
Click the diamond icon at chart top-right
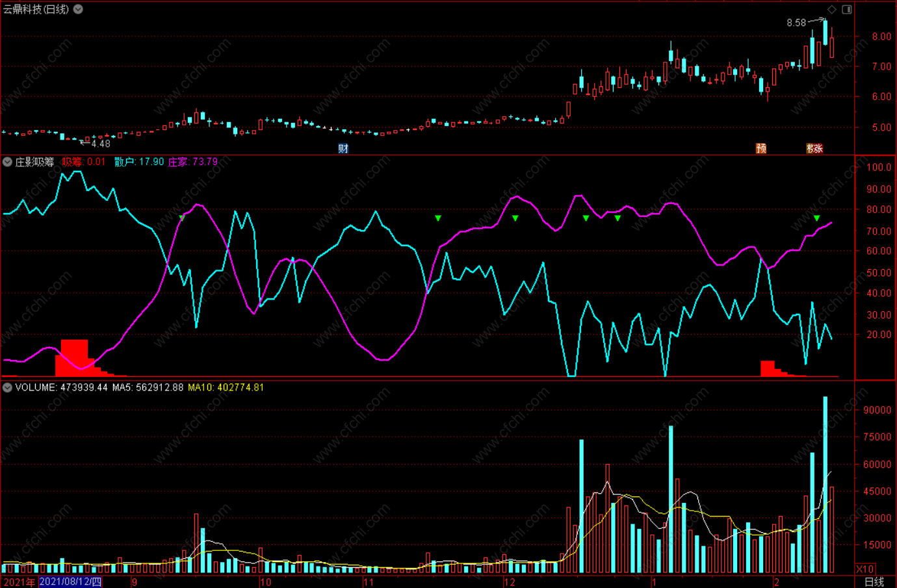tap(832, 9)
